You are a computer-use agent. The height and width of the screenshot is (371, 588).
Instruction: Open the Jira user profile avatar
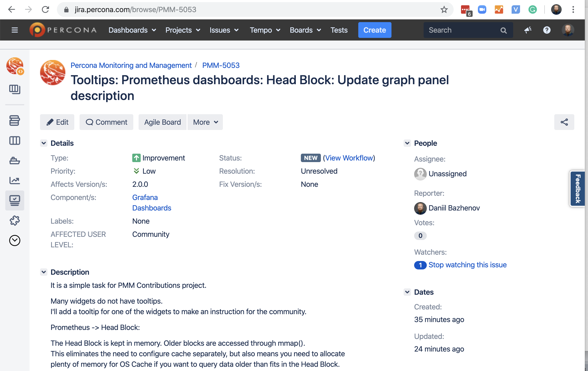(x=568, y=30)
